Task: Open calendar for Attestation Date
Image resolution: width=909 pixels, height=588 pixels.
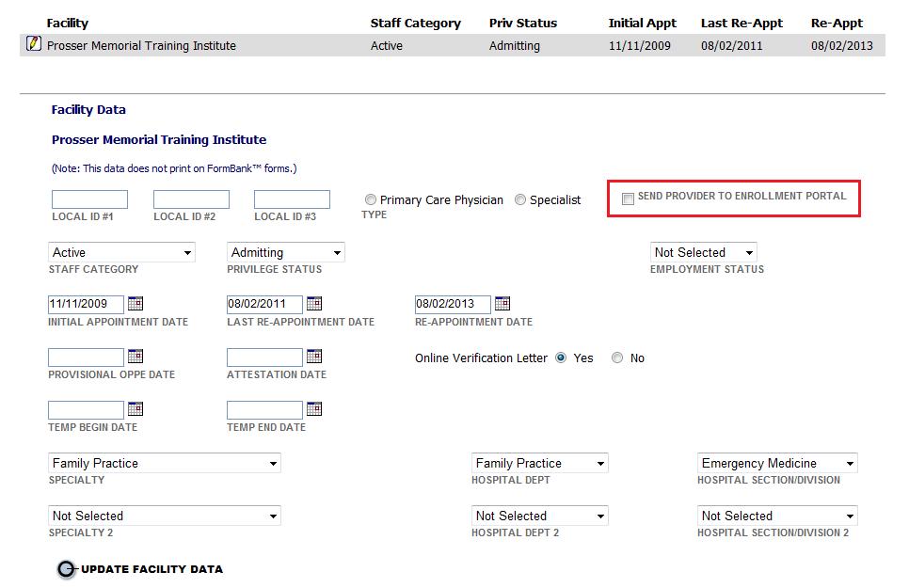Action: pos(314,356)
